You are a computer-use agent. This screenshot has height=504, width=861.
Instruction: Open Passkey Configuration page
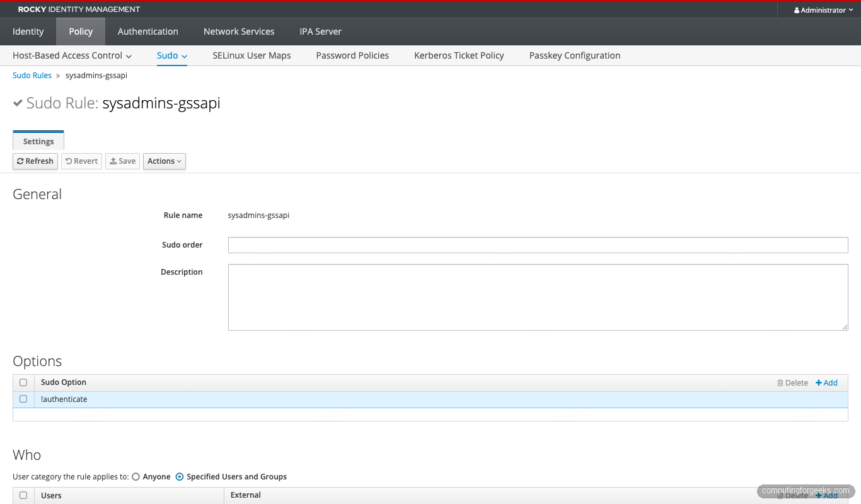(575, 55)
